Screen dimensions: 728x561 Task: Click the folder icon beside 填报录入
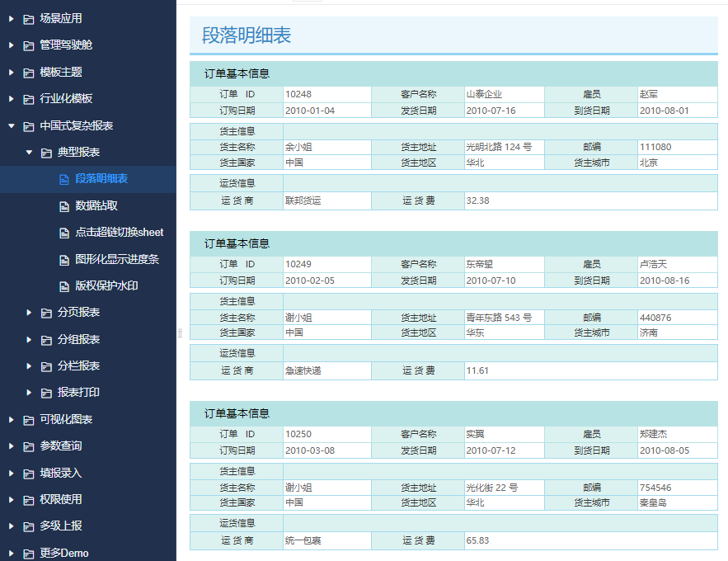click(x=29, y=474)
